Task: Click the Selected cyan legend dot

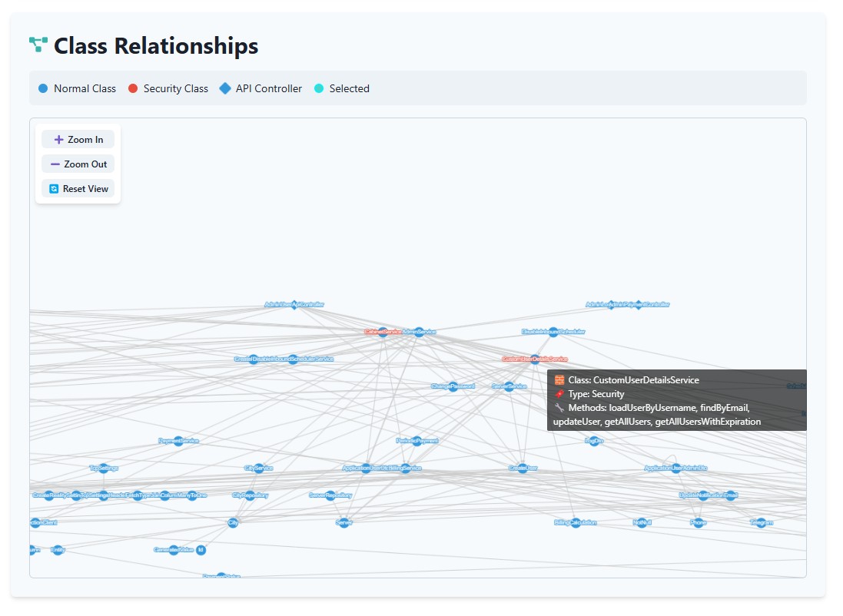Action: (x=319, y=88)
